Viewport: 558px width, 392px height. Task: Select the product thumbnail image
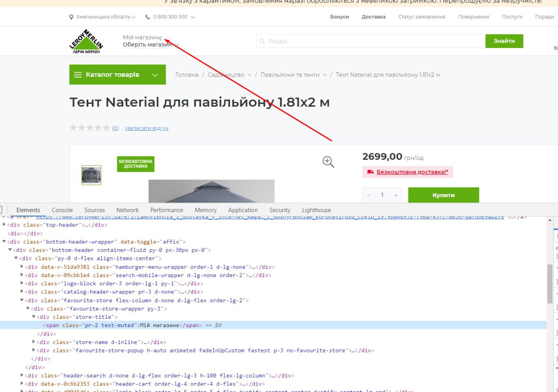pos(91,175)
